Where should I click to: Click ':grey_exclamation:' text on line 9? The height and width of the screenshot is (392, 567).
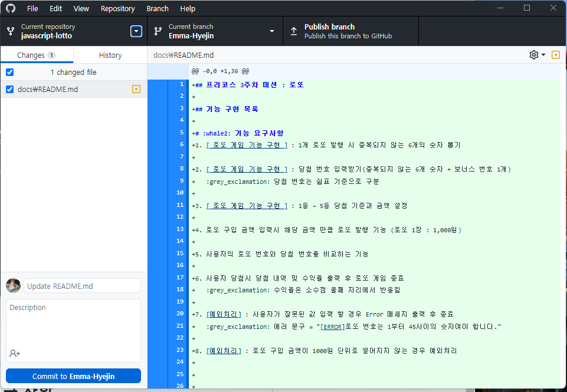238,182
